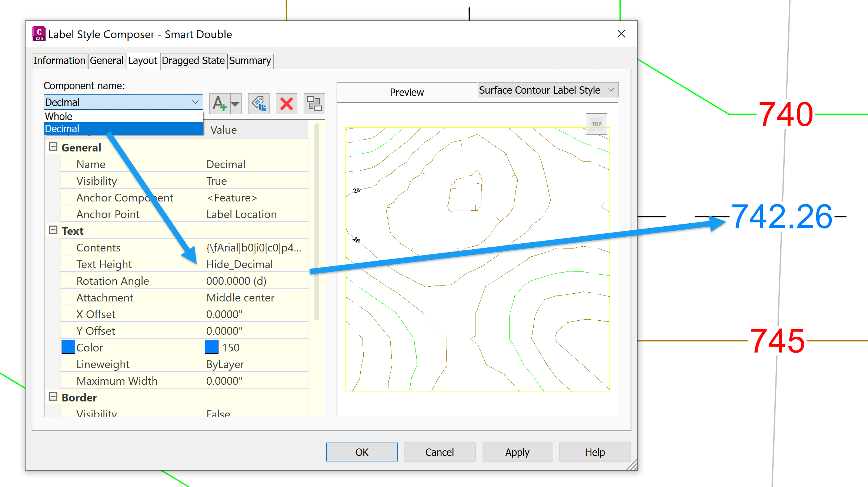Open the create component type dropdown arrow
Image resolution: width=868 pixels, height=487 pixels.
coord(235,104)
